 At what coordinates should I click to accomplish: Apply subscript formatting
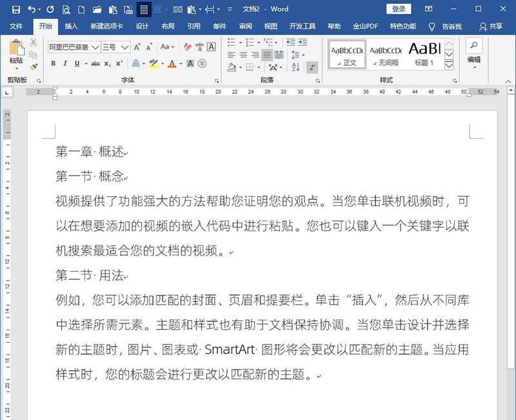point(107,63)
